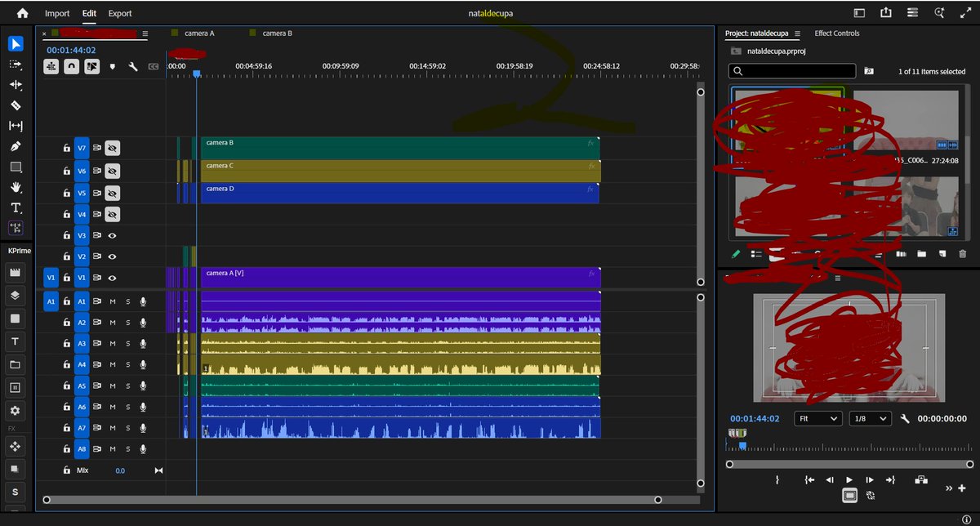Toggle lock on track V6
The width and height of the screenshot is (980, 526).
[67, 172]
